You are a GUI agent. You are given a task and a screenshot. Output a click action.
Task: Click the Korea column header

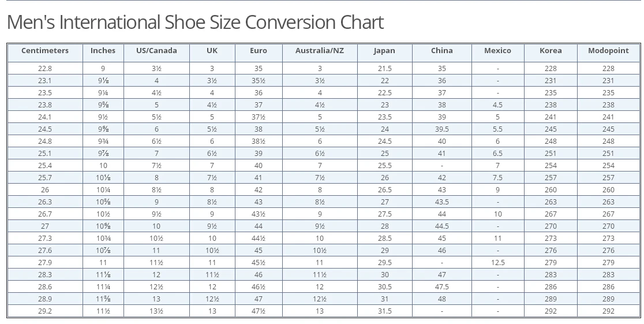pyautogui.click(x=551, y=51)
